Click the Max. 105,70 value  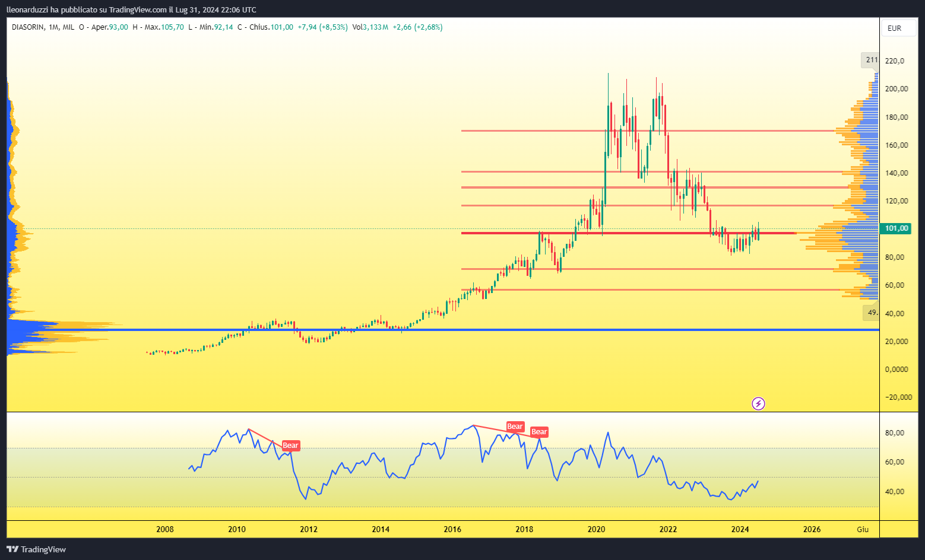pyautogui.click(x=164, y=27)
